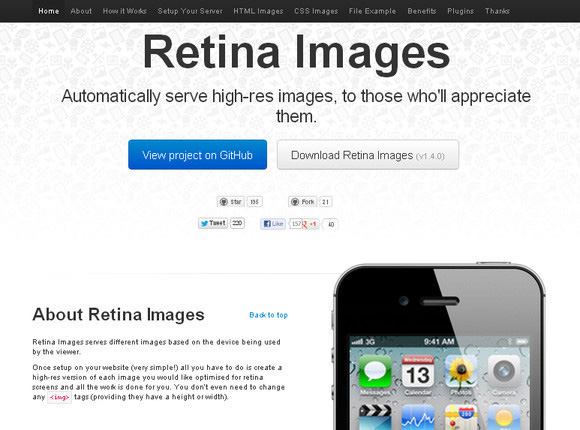This screenshot has height=430, width=580.
Task: Open How it Works in navigation
Action: [125, 11]
